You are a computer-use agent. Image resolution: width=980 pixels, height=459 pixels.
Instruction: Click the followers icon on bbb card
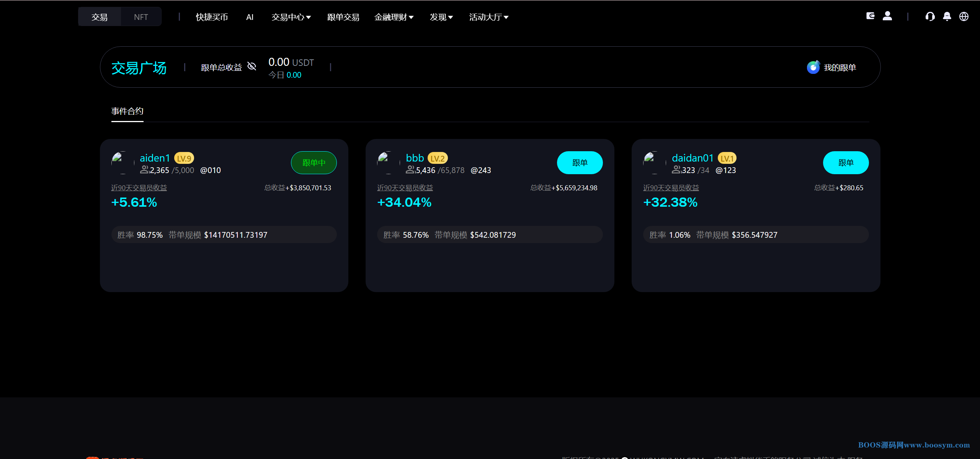tap(410, 170)
